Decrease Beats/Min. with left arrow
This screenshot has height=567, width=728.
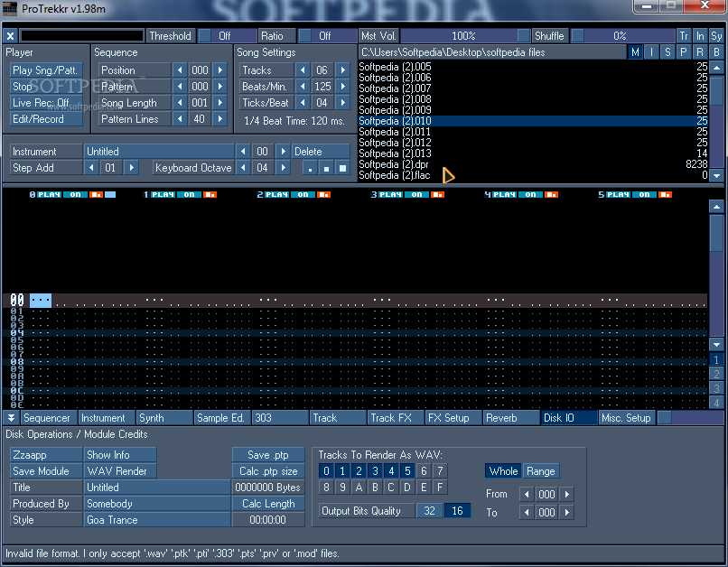point(303,87)
